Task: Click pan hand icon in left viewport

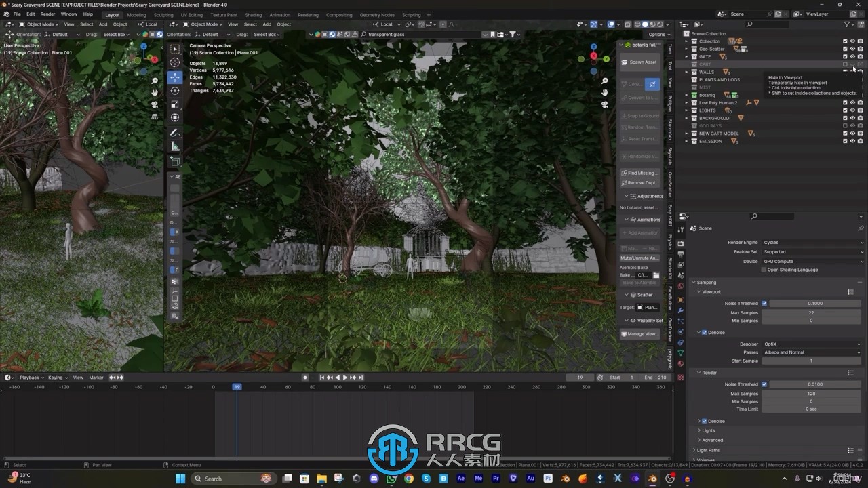Action: (x=155, y=92)
